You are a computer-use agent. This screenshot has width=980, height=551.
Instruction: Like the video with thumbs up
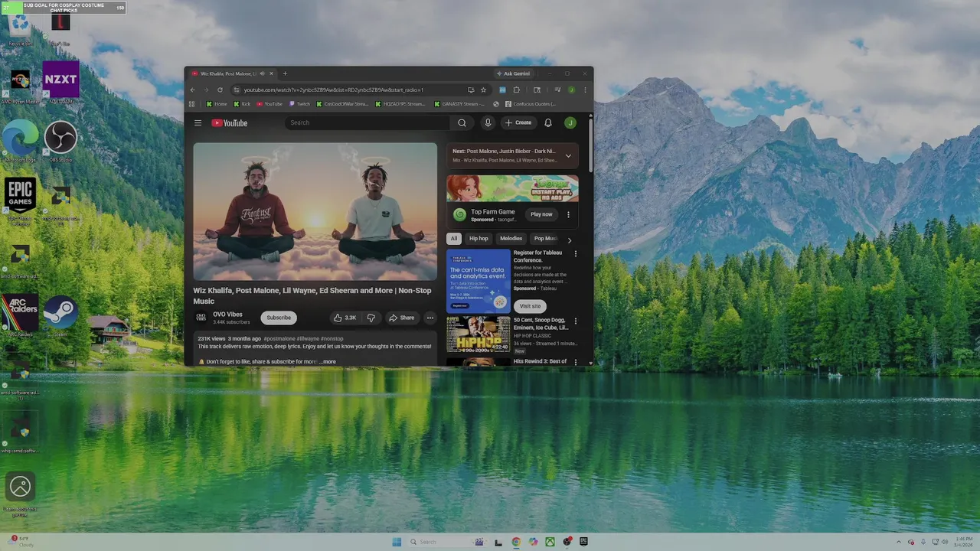click(x=345, y=318)
